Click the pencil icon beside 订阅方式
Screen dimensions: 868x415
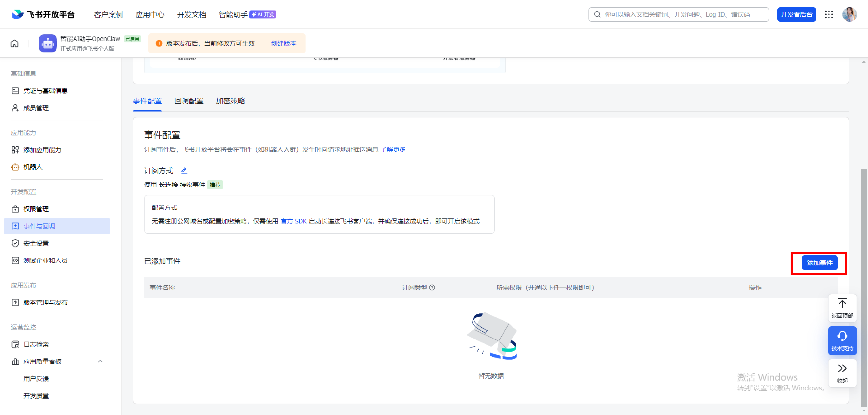coord(184,171)
